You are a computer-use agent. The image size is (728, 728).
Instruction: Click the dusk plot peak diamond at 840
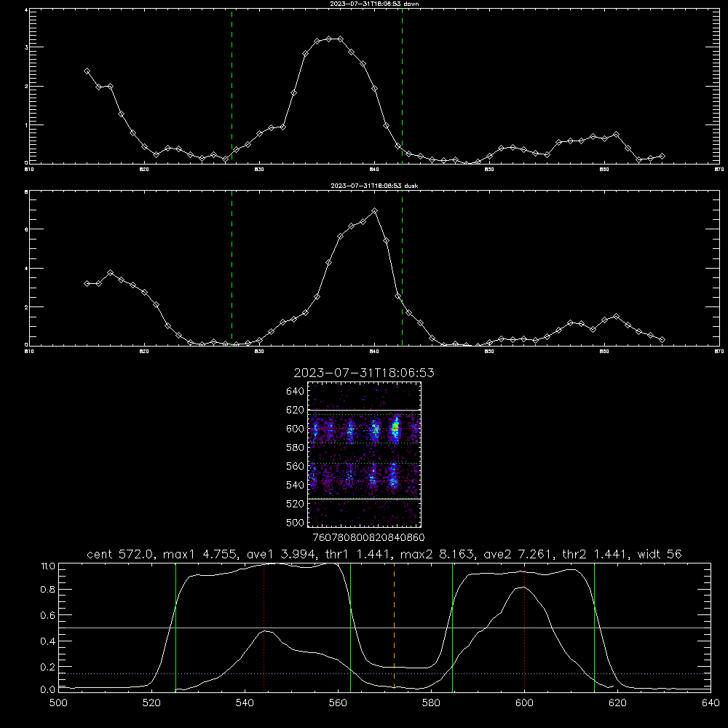click(375, 211)
